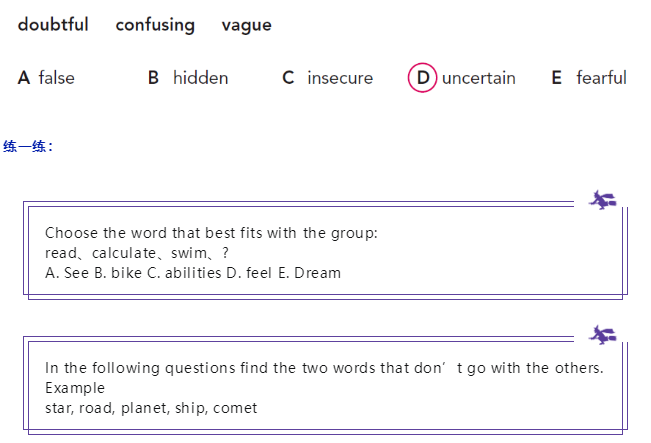Click the answer choices line starting 'A. See'

[193, 273]
